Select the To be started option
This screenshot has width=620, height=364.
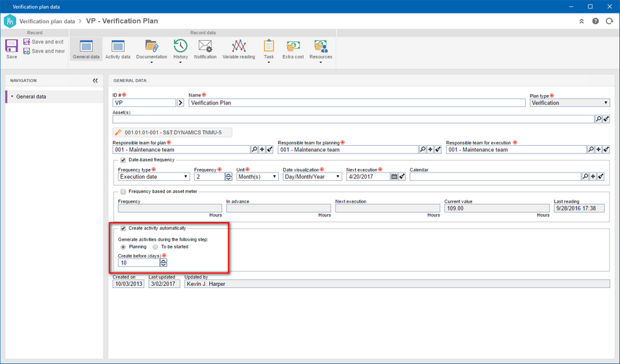[156, 247]
